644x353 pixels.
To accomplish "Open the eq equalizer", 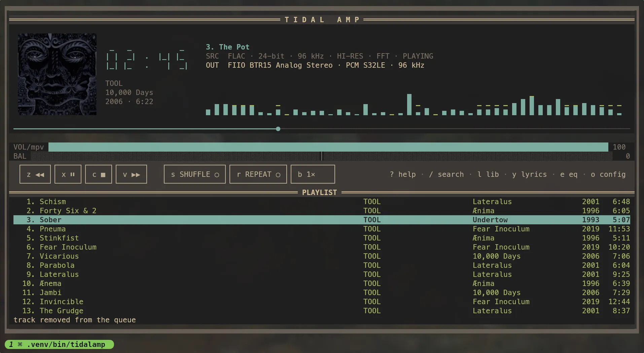I will click(569, 174).
